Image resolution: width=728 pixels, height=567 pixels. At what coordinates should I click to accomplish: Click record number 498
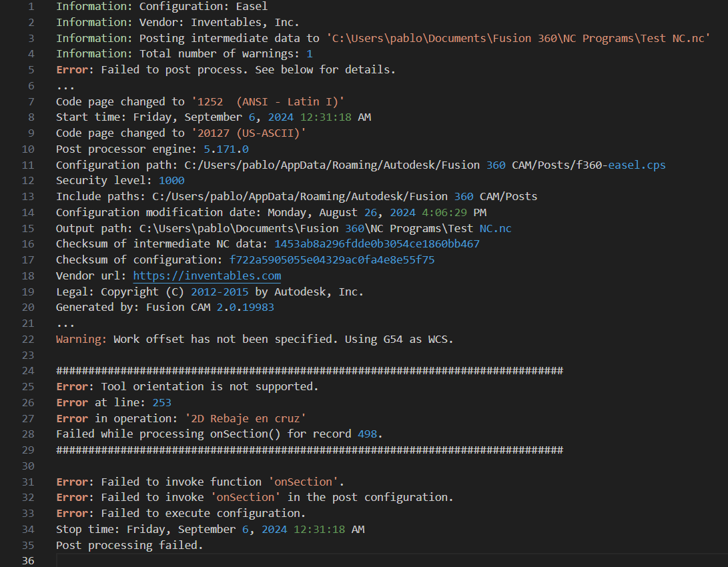coord(367,434)
